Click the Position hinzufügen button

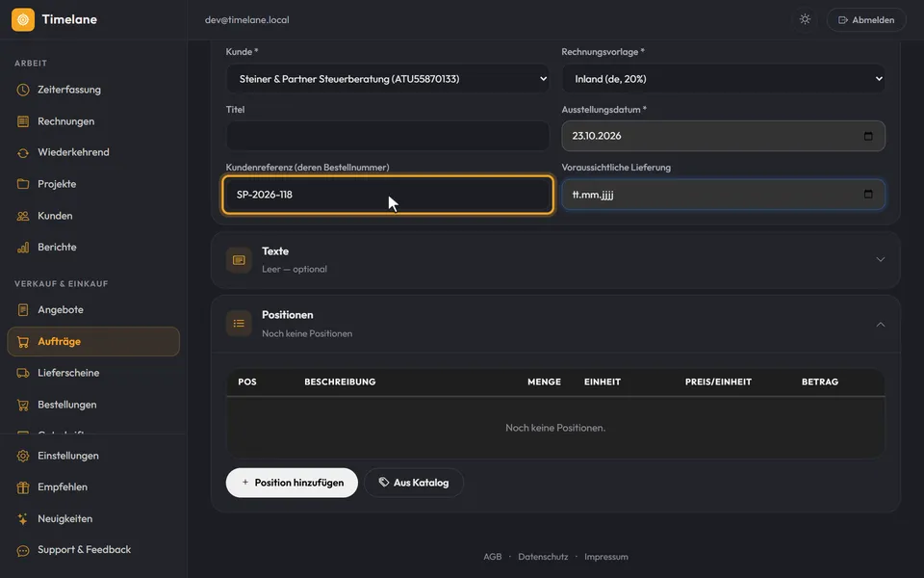tap(292, 483)
